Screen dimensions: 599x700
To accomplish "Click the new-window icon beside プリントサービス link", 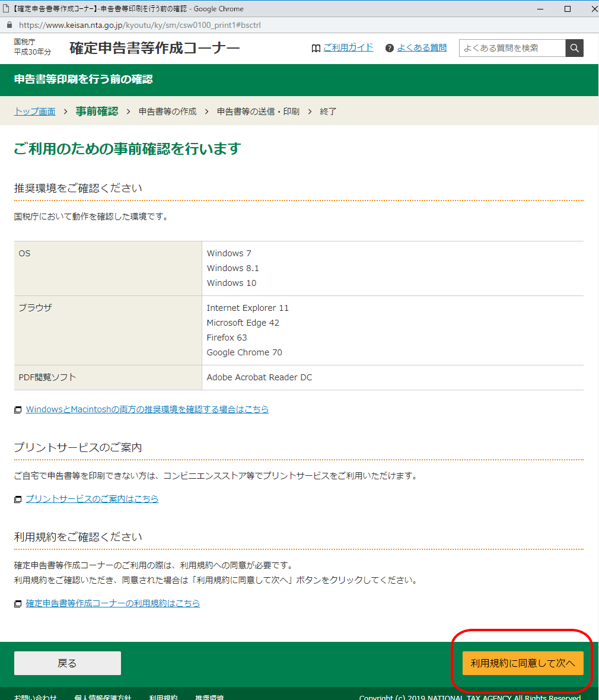I will click(18, 499).
